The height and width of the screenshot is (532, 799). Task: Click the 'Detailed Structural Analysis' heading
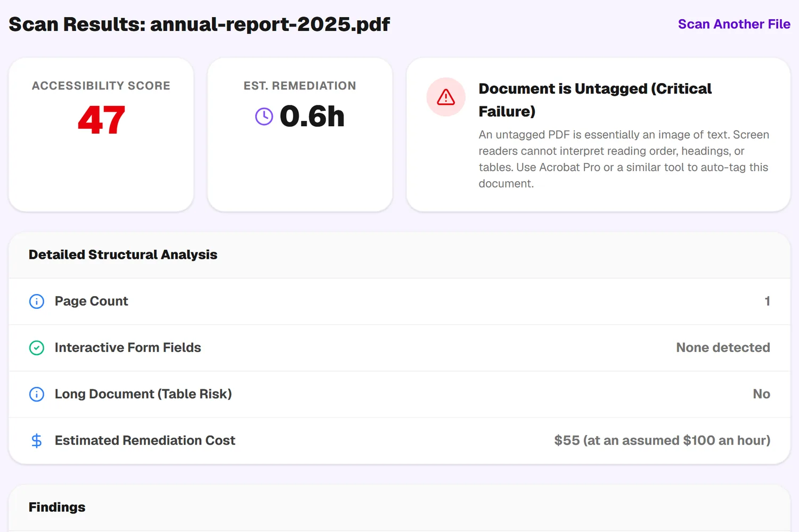(x=123, y=255)
